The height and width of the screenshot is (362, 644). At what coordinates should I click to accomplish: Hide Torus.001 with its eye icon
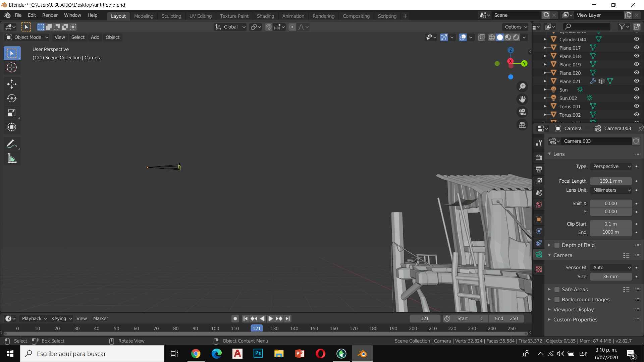[636, 106]
